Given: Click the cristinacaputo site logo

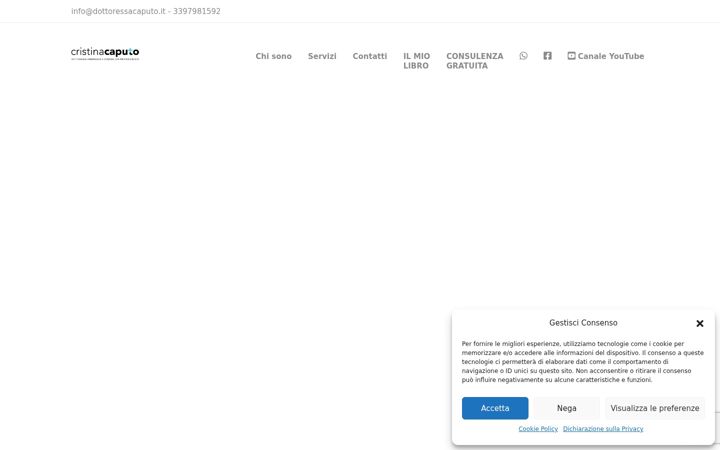Looking at the screenshot, I should click(x=105, y=53).
